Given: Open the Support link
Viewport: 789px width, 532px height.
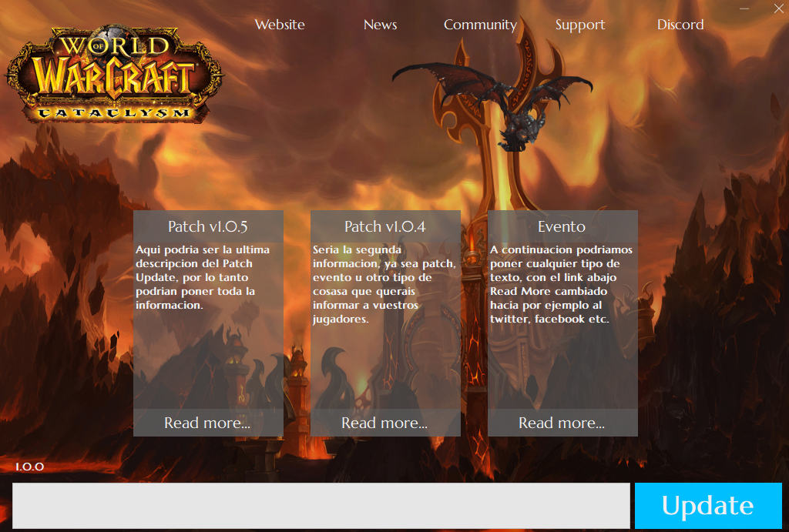Looking at the screenshot, I should pyautogui.click(x=580, y=25).
